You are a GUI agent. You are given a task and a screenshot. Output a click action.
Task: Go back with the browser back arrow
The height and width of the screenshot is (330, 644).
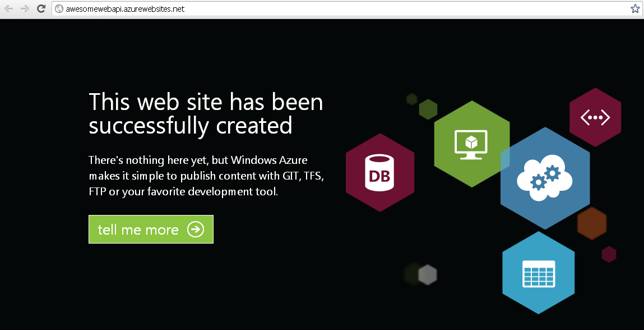tap(8, 8)
